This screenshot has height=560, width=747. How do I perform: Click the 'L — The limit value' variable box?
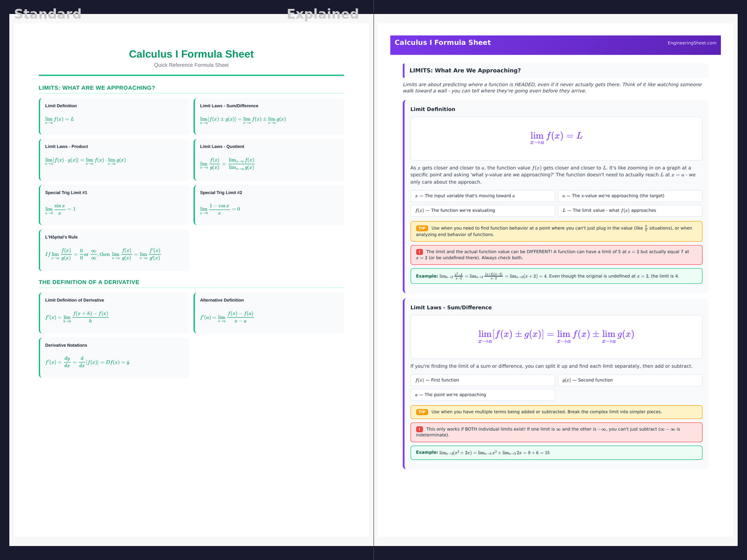[x=629, y=210]
